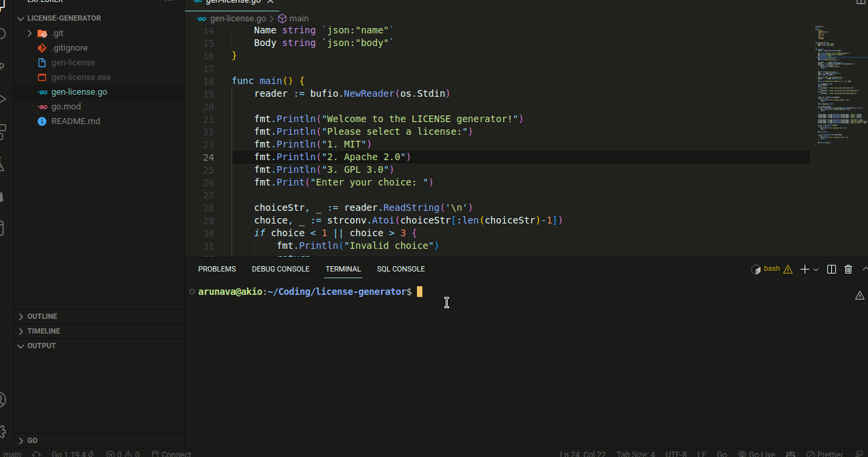The height and width of the screenshot is (457, 868).
Task: Expand the .git folder chevron
Action: click(x=29, y=33)
